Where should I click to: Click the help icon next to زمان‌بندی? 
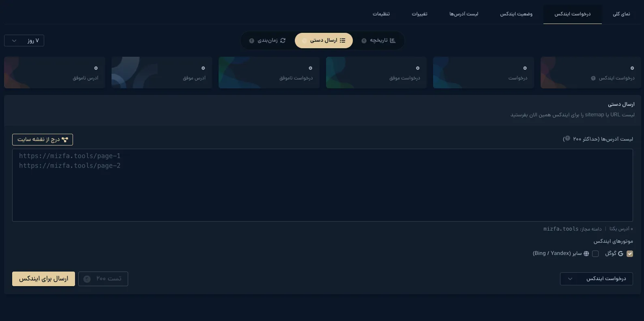251,41
